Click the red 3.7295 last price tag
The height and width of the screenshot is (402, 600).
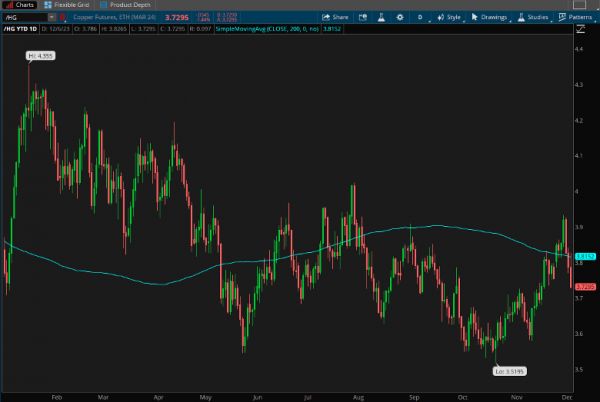[585, 286]
